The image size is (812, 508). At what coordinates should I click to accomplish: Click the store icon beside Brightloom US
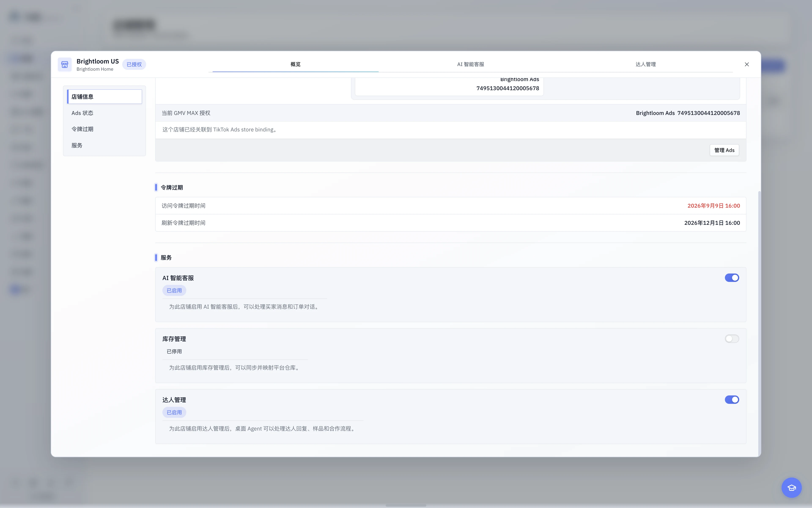point(64,65)
